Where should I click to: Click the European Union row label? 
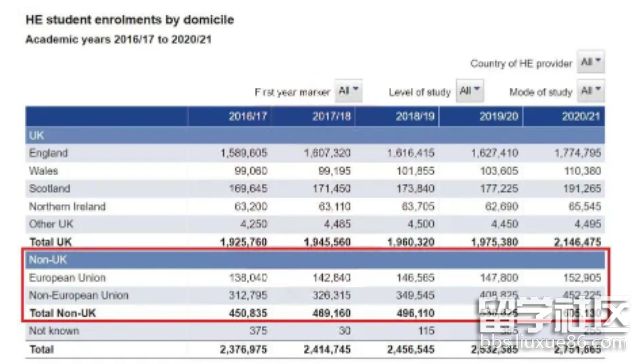point(67,278)
